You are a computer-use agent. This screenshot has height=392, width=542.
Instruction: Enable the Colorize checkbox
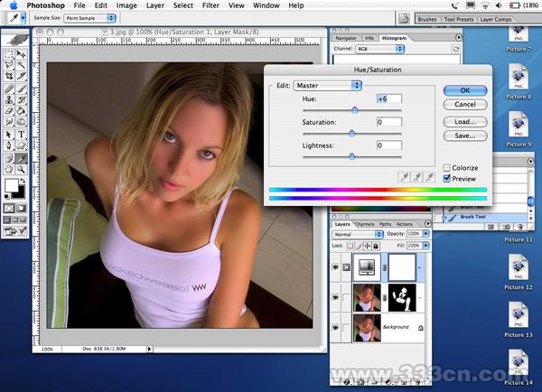point(447,168)
